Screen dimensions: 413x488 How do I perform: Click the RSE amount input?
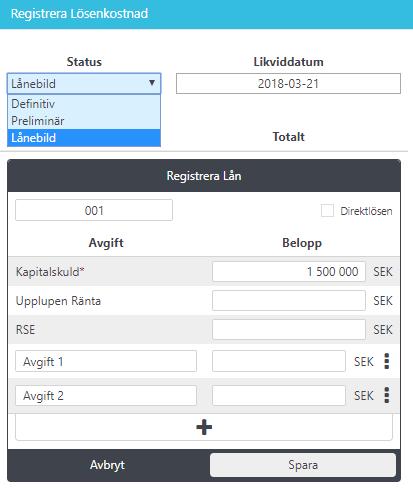tap(289, 329)
